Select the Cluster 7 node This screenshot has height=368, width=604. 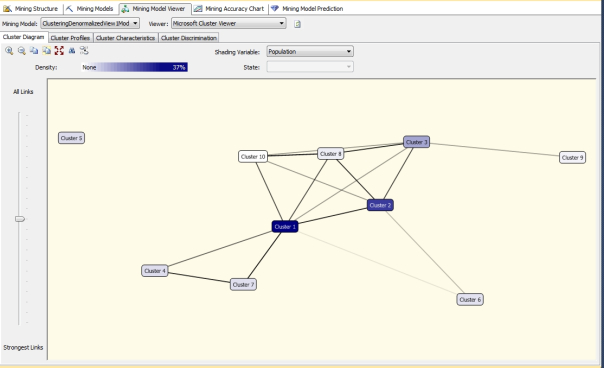click(243, 284)
